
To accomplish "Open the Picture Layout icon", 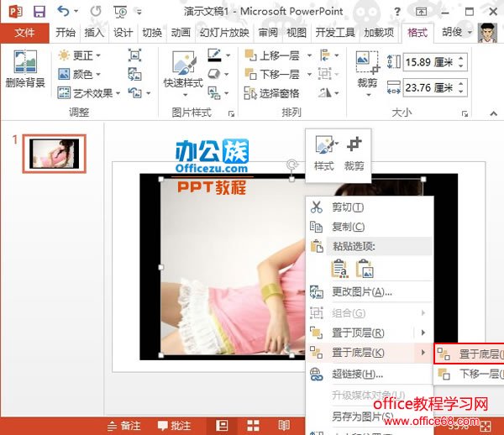I will point(214,93).
